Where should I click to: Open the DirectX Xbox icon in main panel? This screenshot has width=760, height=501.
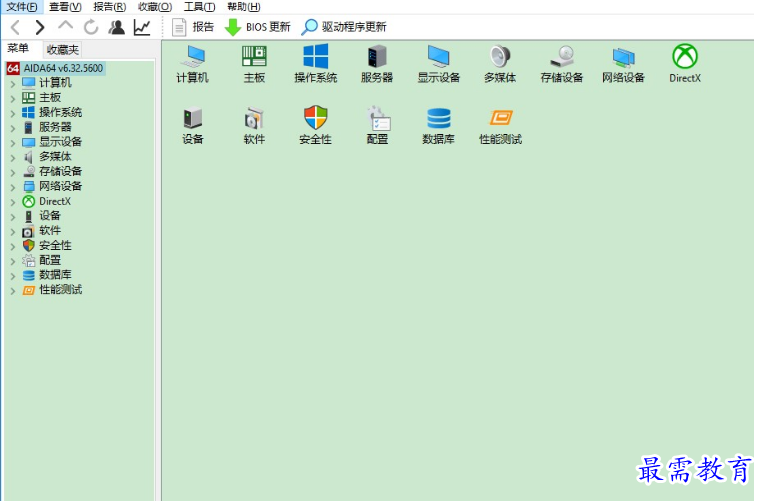pyautogui.click(x=685, y=63)
